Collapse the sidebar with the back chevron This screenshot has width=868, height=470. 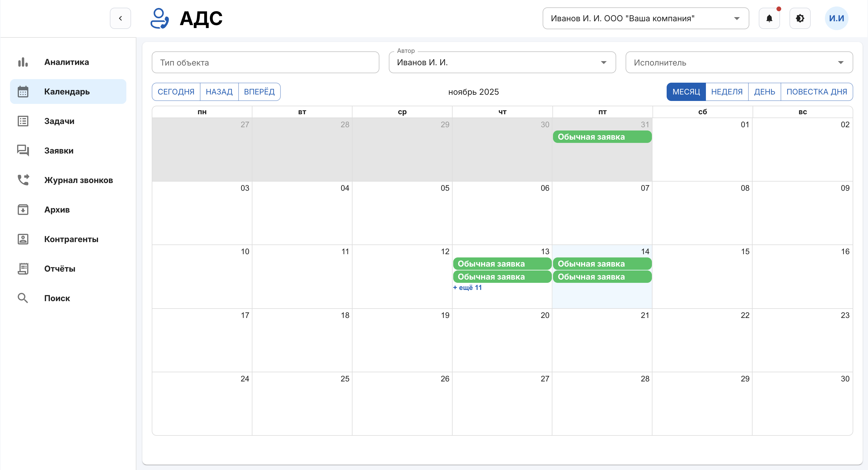point(120,18)
